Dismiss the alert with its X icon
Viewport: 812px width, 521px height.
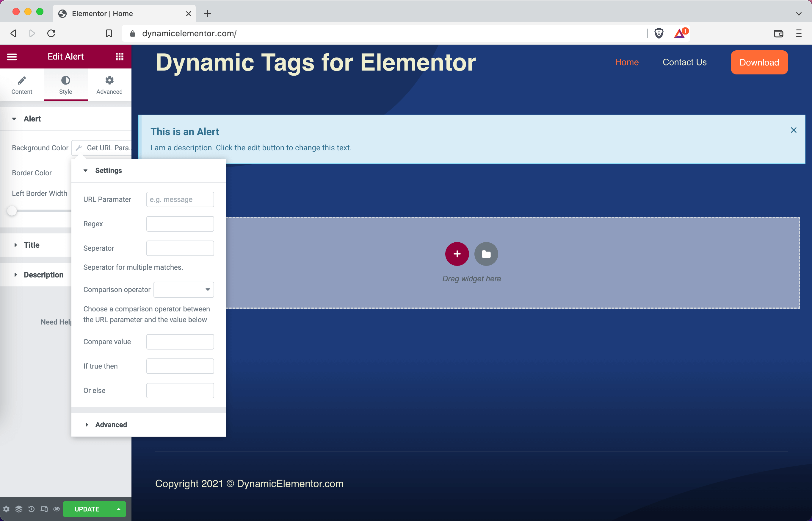coord(794,130)
